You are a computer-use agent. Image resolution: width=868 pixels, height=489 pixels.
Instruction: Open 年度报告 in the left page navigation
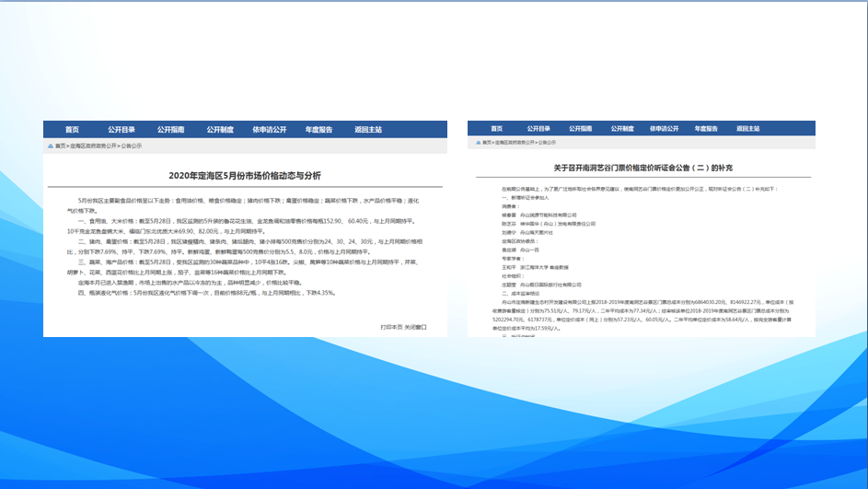point(318,130)
